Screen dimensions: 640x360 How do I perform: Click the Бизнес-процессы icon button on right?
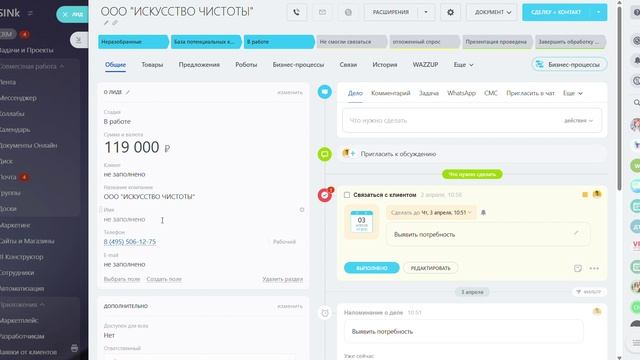tap(569, 64)
